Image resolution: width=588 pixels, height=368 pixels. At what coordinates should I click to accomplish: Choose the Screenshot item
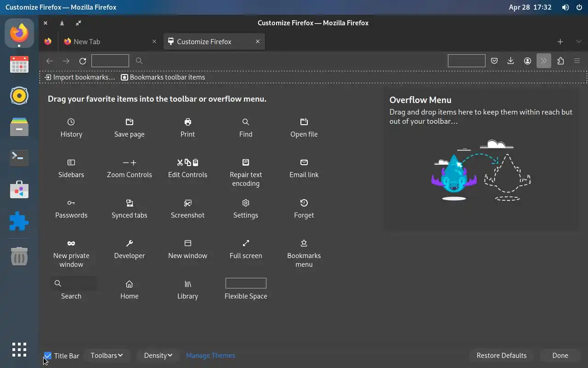tap(187, 209)
